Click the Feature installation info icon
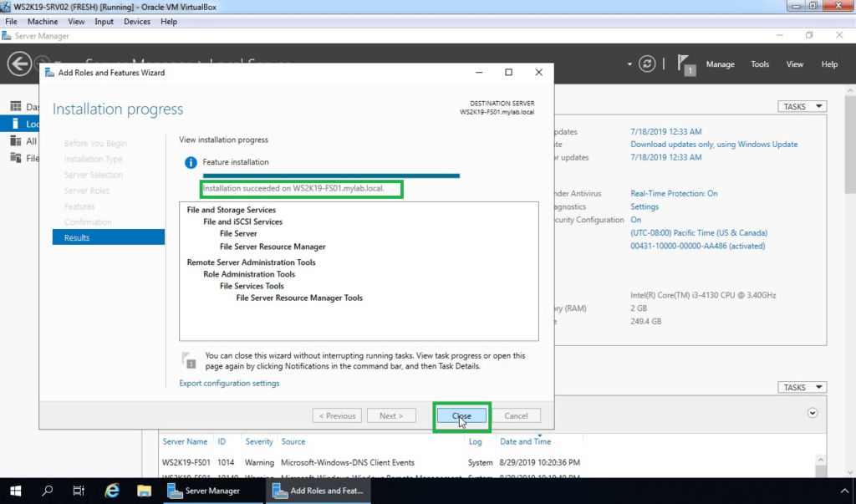 pos(191,162)
